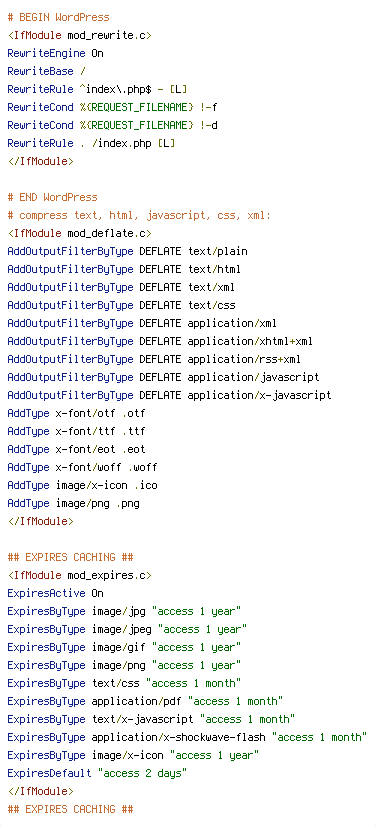Click the 'AddType x-font/ttf .ttf' line
376x826 pixels.
(x=76, y=431)
